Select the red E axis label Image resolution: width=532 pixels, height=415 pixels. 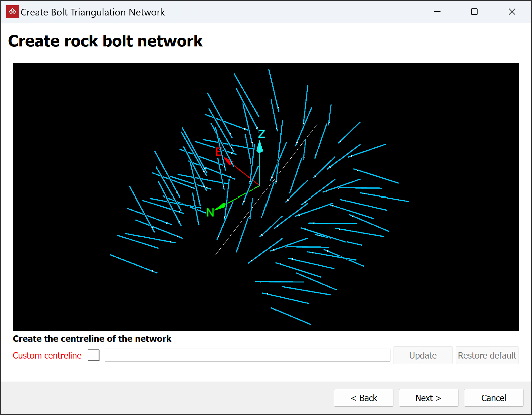(x=218, y=152)
